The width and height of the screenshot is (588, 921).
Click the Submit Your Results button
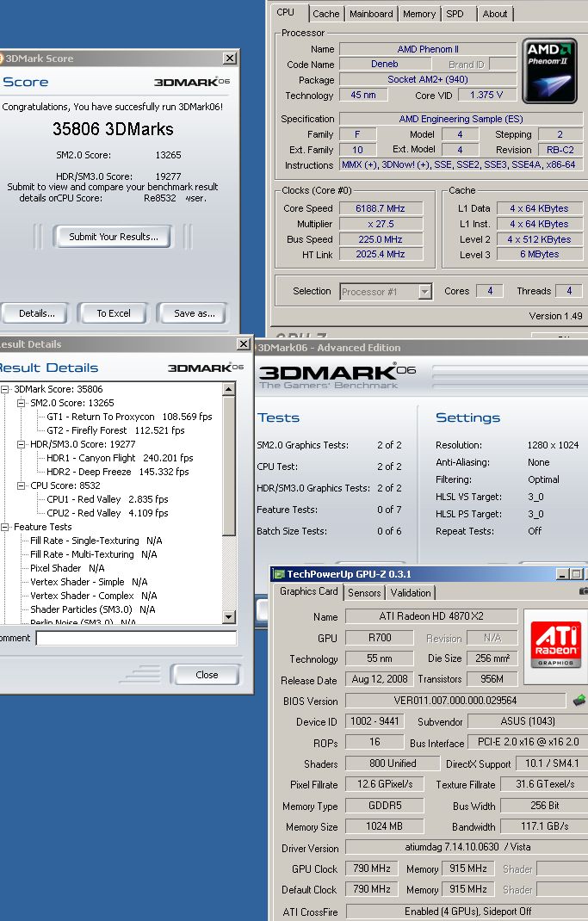point(114,237)
